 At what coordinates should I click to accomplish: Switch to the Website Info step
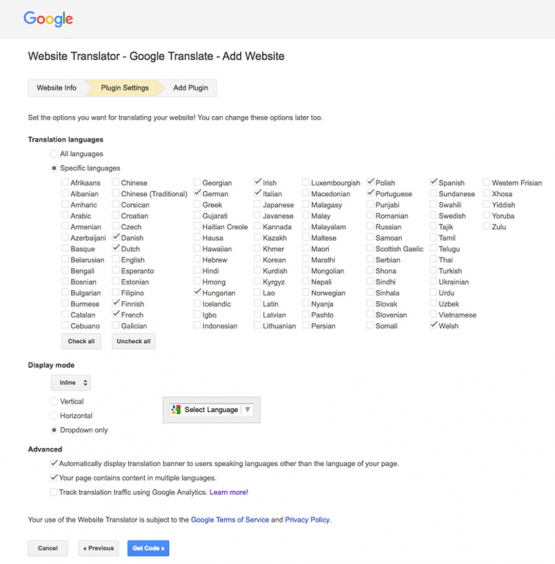click(x=56, y=88)
